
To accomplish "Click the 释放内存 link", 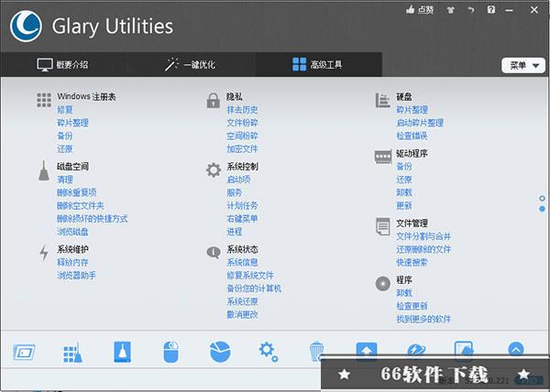I will tap(72, 262).
